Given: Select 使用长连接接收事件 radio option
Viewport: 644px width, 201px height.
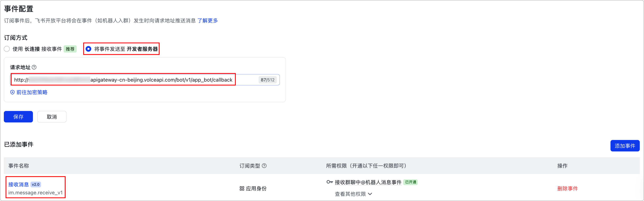Looking at the screenshot, I should pyautogui.click(x=7, y=49).
